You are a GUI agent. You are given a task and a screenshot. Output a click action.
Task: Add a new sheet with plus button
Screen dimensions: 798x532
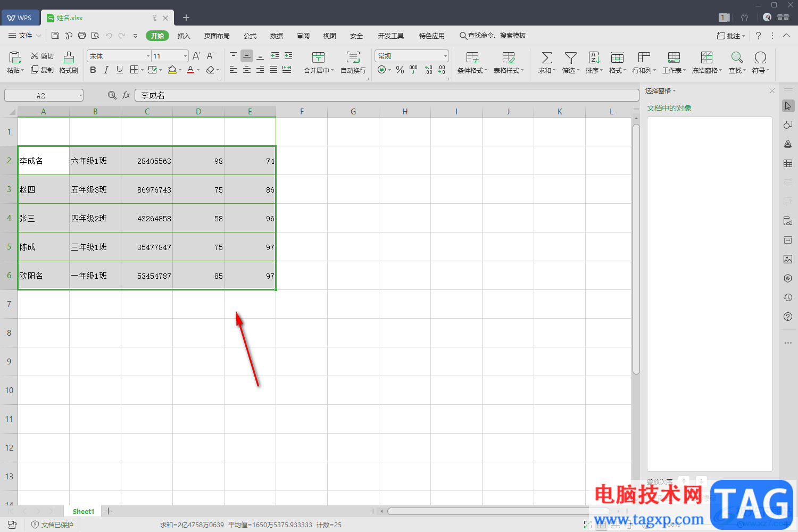click(x=108, y=511)
